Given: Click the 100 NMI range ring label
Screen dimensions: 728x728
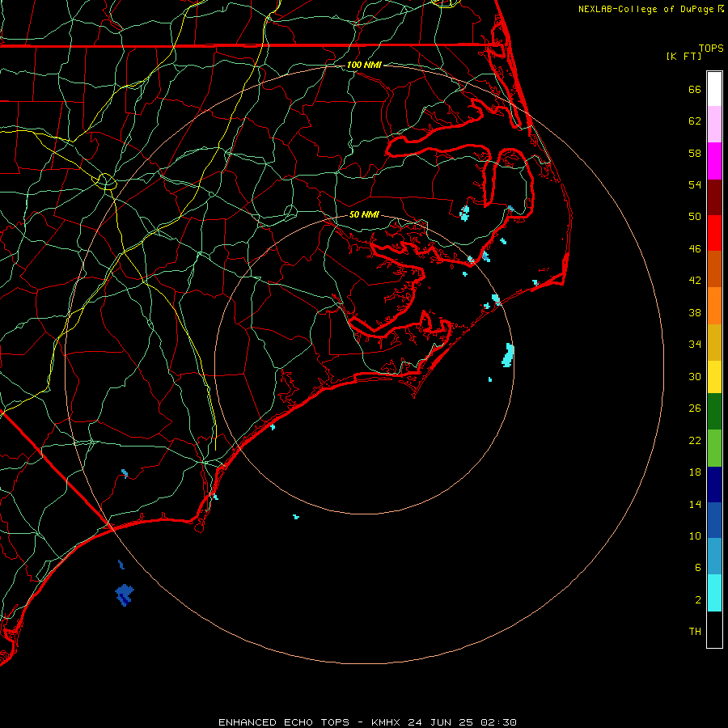Looking at the screenshot, I should click(364, 65).
